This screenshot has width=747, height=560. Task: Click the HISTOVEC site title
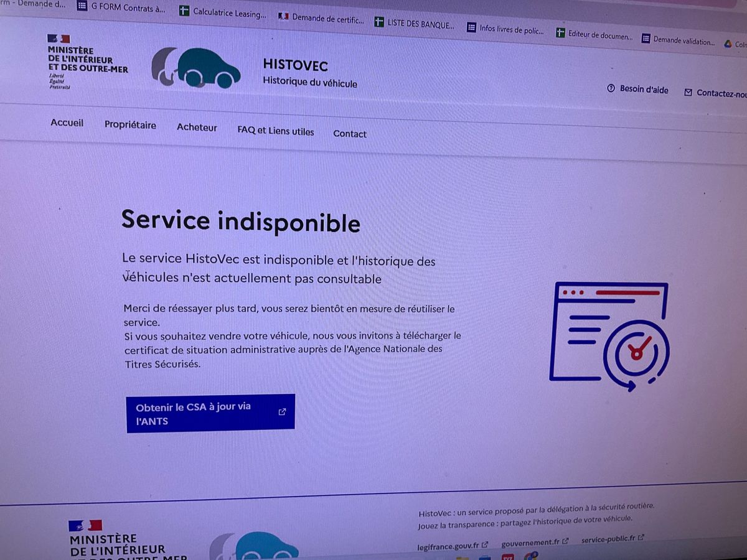tap(295, 65)
